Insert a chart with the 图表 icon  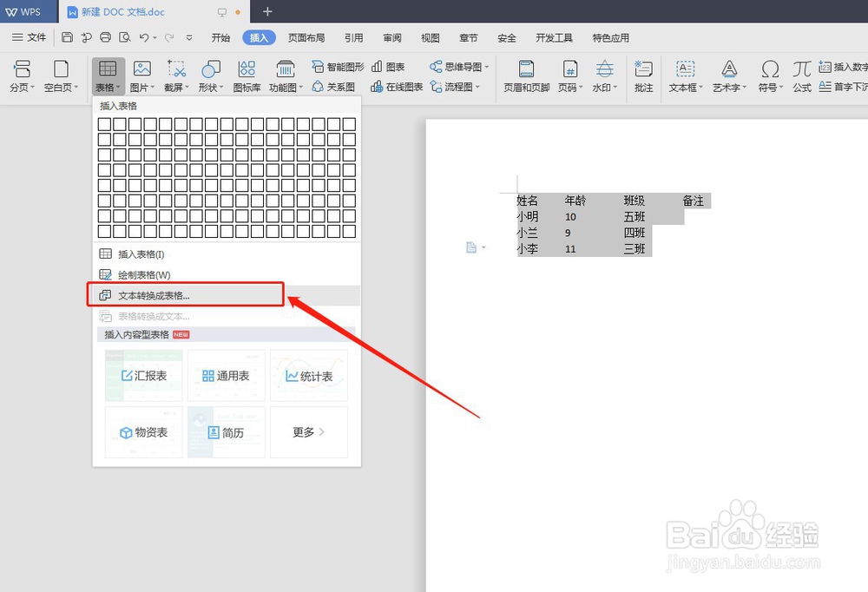point(389,66)
